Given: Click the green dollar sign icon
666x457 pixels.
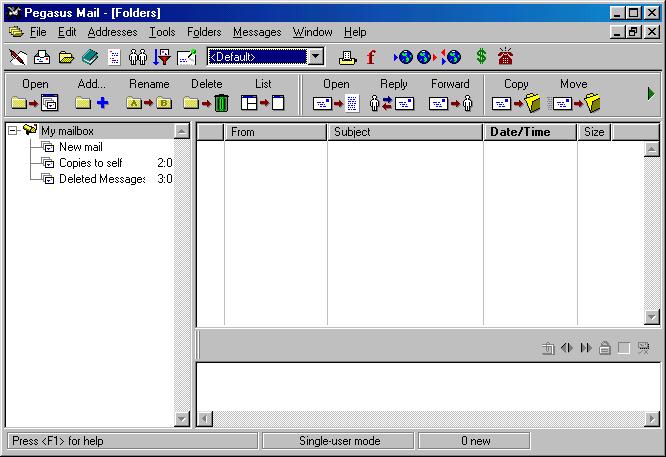Looking at the screenshot, I should (x=481, y=57).
